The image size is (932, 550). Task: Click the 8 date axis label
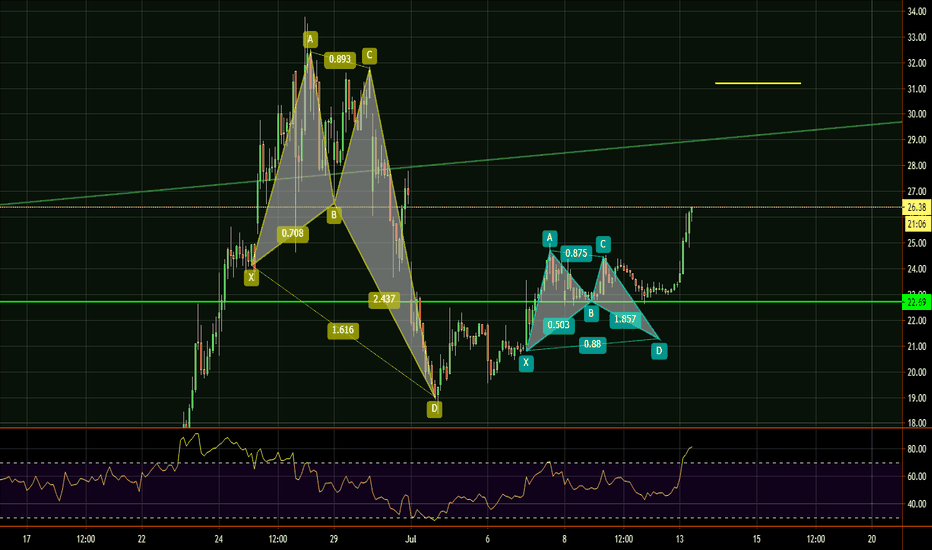click(565, 539)
